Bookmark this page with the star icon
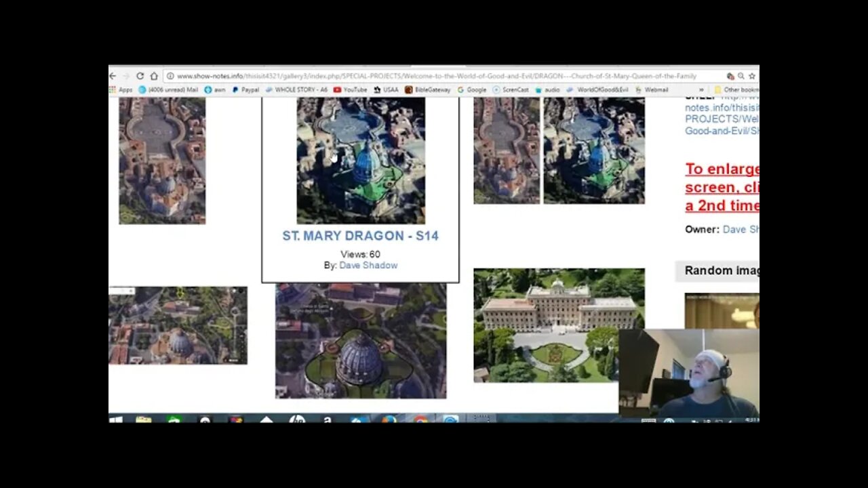This screenshot has width=868, height=488. point(752,77)
